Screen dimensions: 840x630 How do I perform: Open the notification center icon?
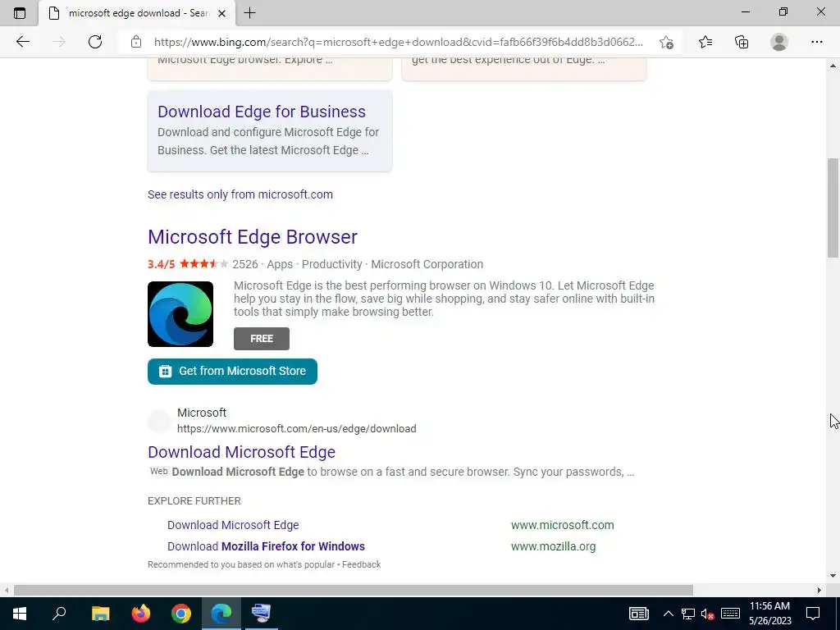click(x=813, y=614)
